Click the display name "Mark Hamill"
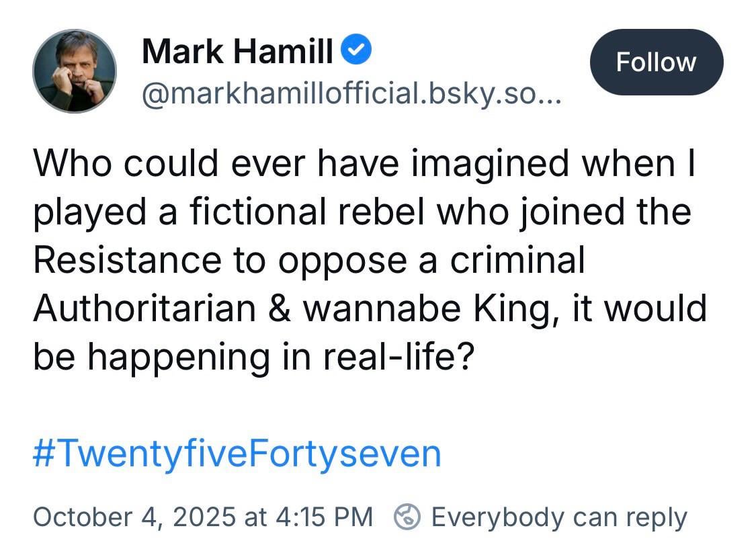 237,52
